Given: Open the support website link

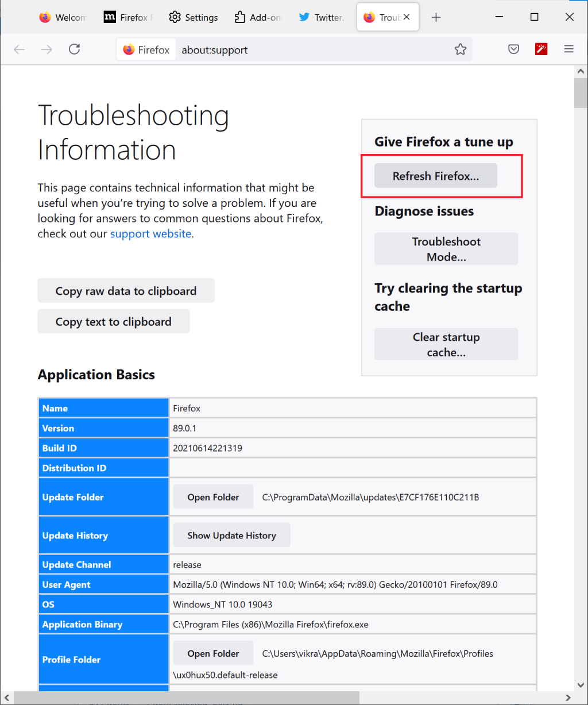Looking at the screenshot, I should tap(150, 234).
